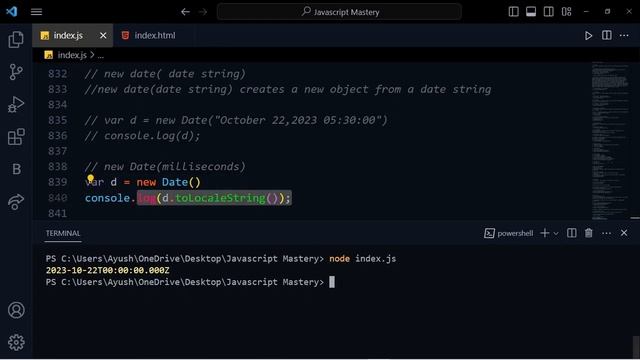This screenshot has width=640, height=360.
Task: Click the terminal prompt cursor
Action: point(332,282)
